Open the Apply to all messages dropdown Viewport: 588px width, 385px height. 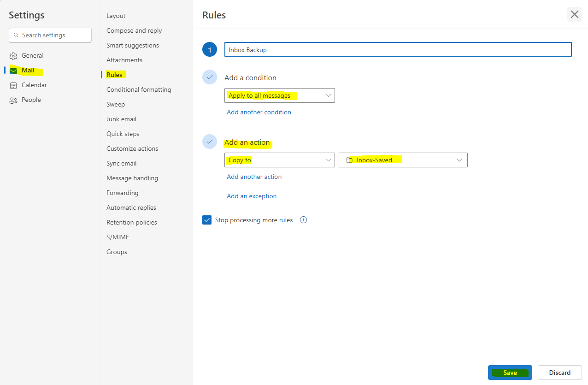tap(279, 95)
